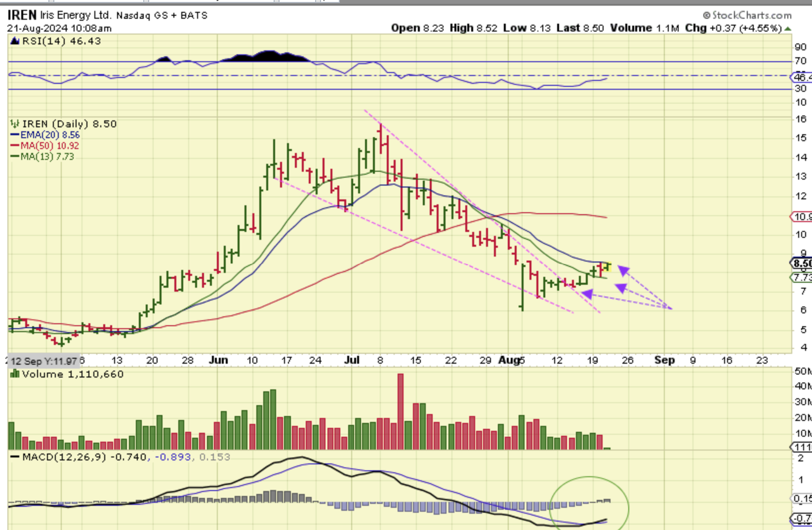The image size is (812, 530).
Task: Click the tallest red volume bar
Action: (x=401, y=412)
